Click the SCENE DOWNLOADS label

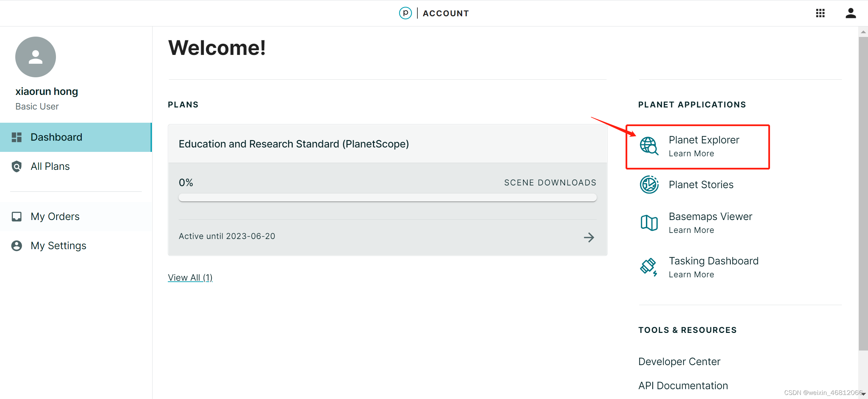(550, 183)
